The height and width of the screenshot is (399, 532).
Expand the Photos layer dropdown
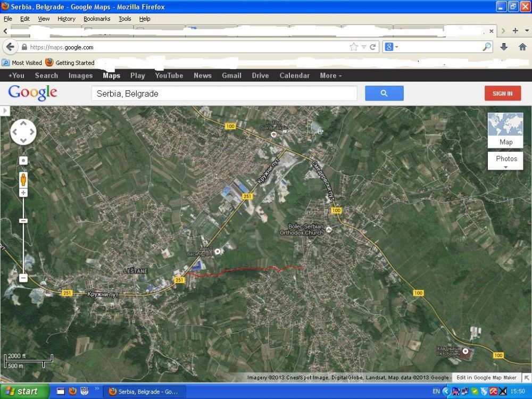pos(505,161)
